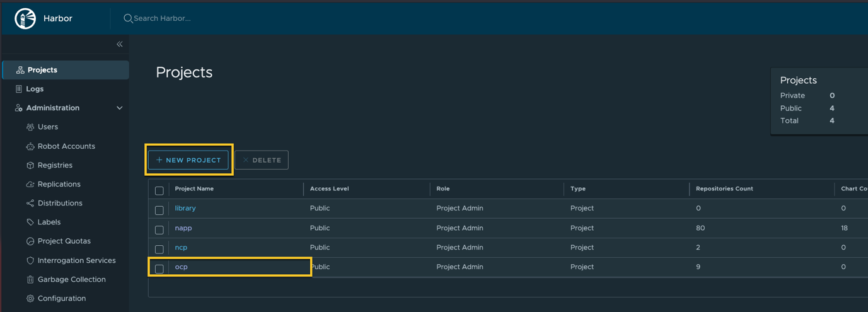Collapse the Administration menu chevron
The height and width of the screenshot is (312, 868).
pos(120,108)
